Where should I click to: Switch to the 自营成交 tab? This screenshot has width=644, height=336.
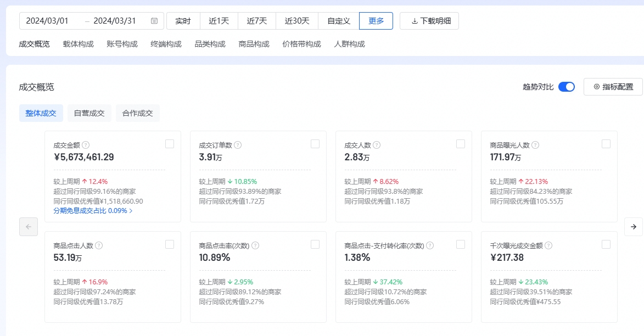[x=89, y=113]
